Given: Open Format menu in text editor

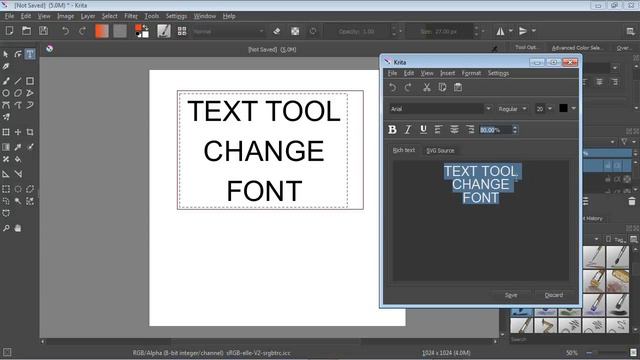Looking at the screenshot, I should click(x=471, y=73).
